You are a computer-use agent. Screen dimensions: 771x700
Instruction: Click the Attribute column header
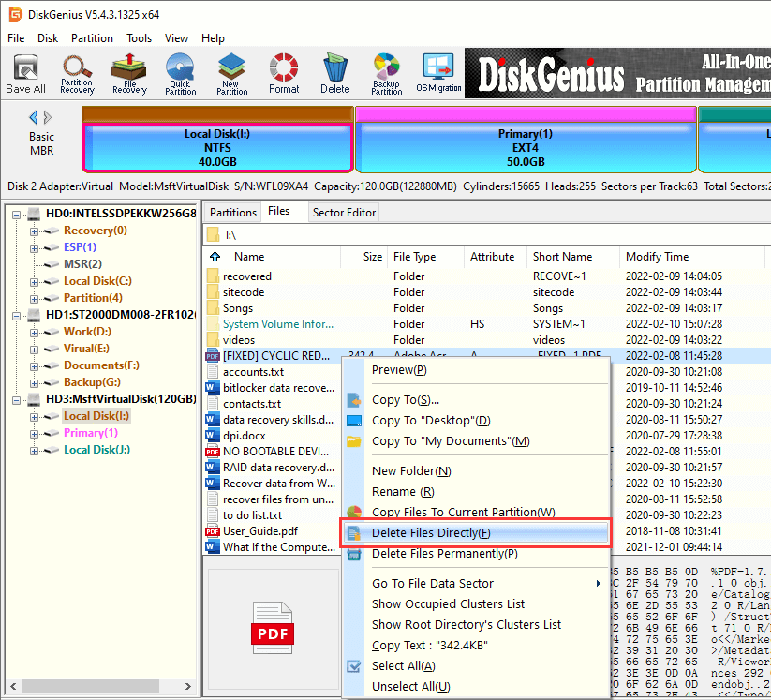click(496, 256)
